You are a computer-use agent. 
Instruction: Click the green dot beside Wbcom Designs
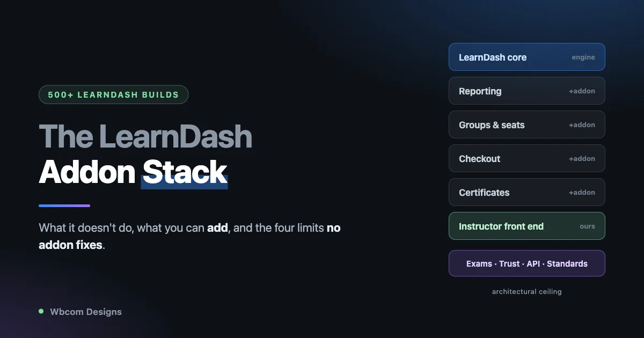coord(41,311)
